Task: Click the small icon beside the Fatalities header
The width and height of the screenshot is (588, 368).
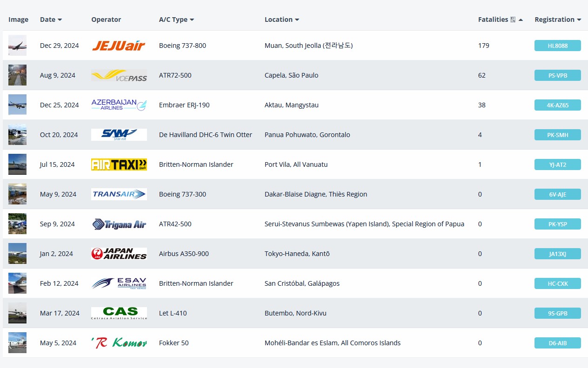Action: 513,20
